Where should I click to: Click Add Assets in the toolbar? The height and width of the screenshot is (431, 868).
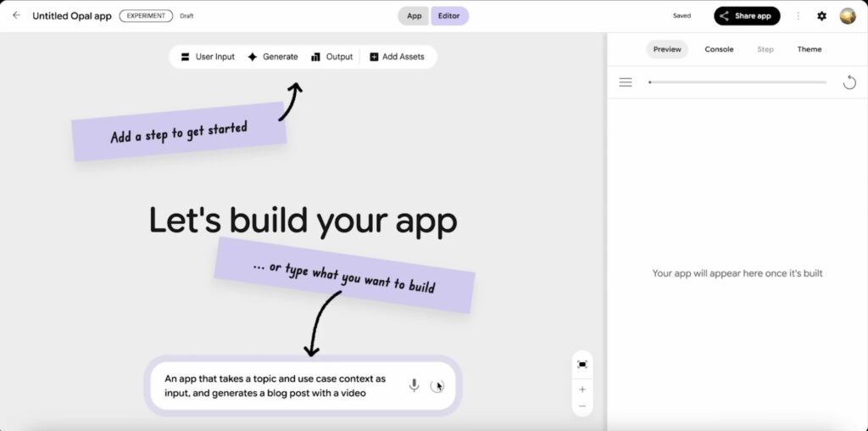point(397,57)
